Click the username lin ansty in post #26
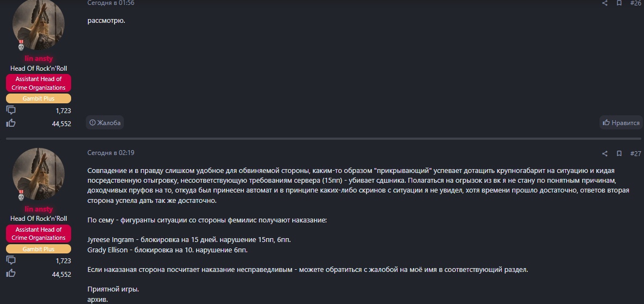 [x=39, y=59]
